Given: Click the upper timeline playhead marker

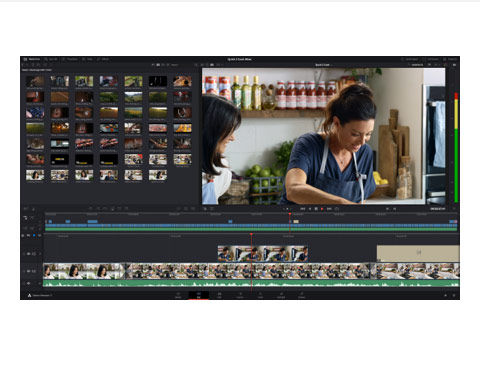Looking at the screenshot, I should click(290, 214).
